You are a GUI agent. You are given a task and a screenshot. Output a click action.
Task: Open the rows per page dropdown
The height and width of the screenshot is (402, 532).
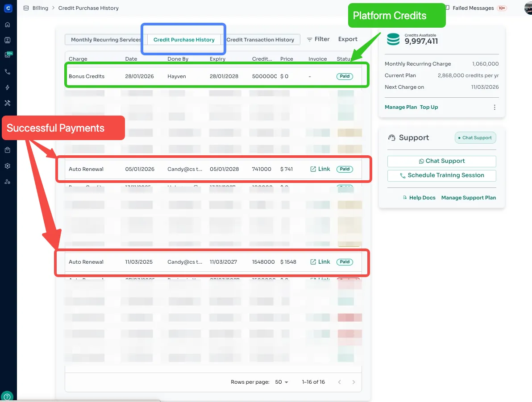pyautogui.click(x=282, y=382)
